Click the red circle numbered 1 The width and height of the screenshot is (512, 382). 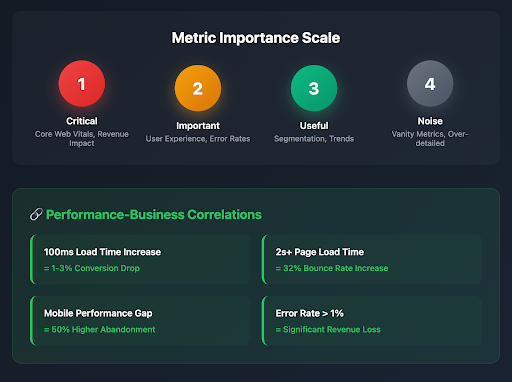tap(82, 83)
